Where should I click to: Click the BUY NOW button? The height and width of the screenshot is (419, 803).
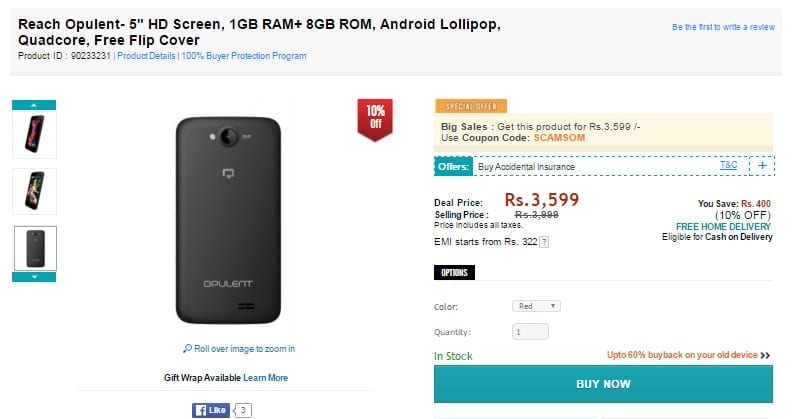click(603, 384)
